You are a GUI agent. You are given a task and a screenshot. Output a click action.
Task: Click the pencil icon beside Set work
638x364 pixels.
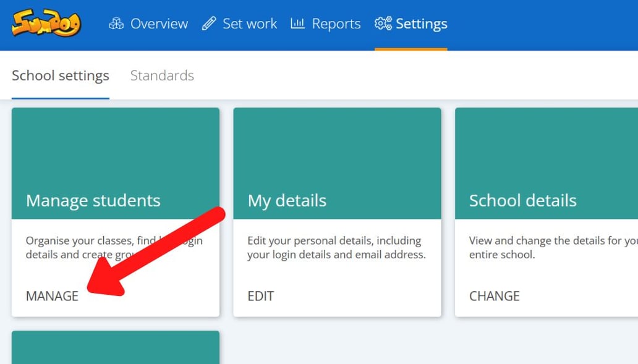[x=209, y=23]
